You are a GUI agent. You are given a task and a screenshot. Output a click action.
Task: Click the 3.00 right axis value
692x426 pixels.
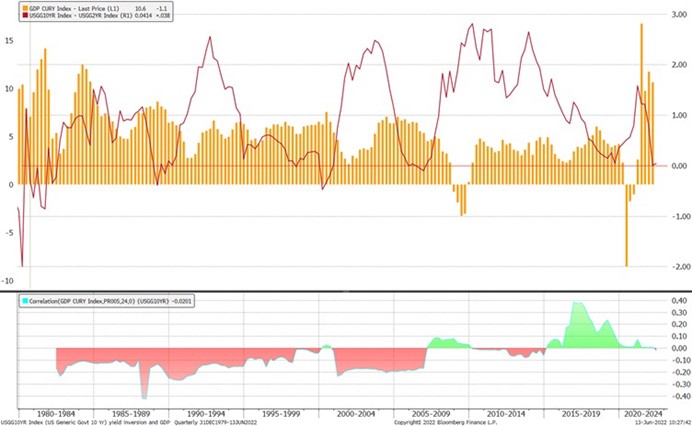tap(676, 16)
